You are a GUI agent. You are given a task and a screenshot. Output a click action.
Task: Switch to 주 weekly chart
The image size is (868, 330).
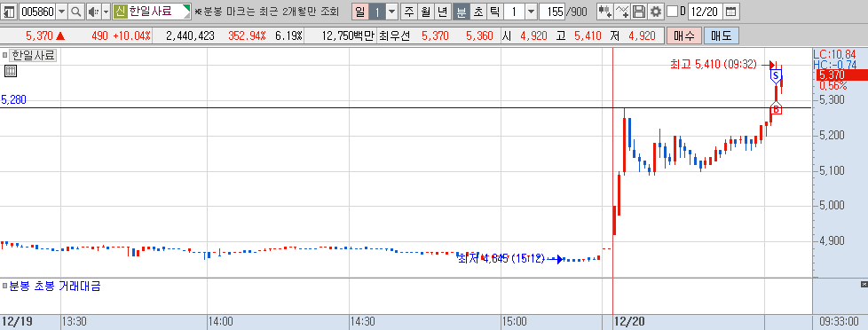click(408, 11)
